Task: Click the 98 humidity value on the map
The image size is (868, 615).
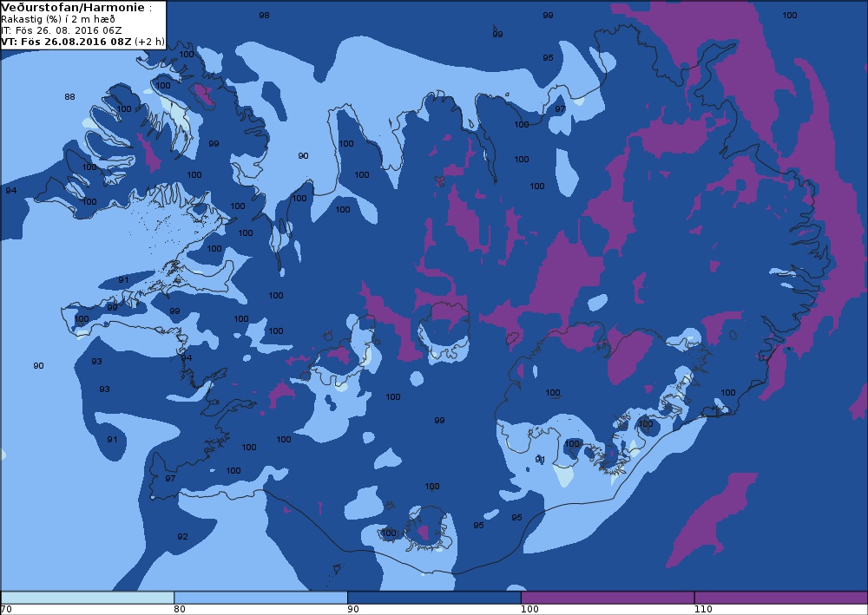Action: pos(265,16)
